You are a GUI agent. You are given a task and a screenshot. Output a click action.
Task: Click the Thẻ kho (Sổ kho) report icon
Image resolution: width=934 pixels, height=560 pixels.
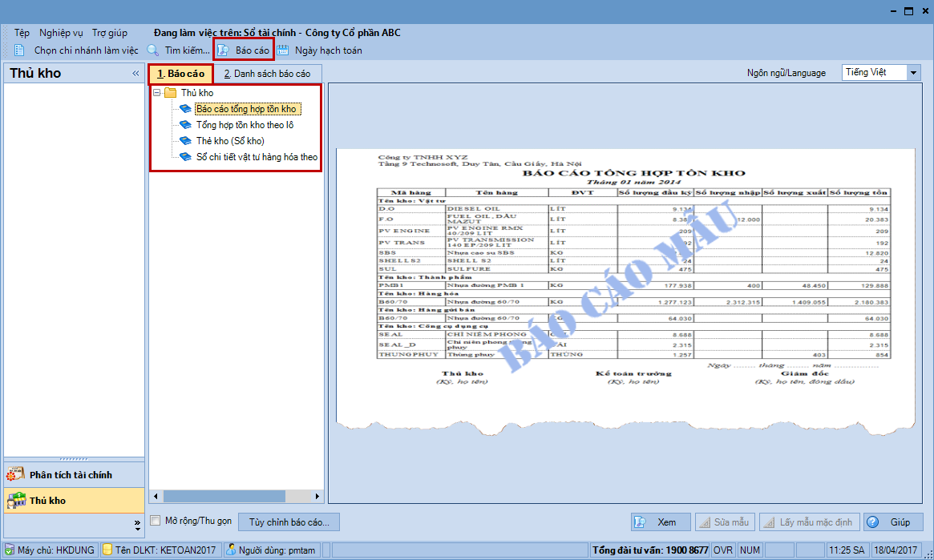[185, 141]
